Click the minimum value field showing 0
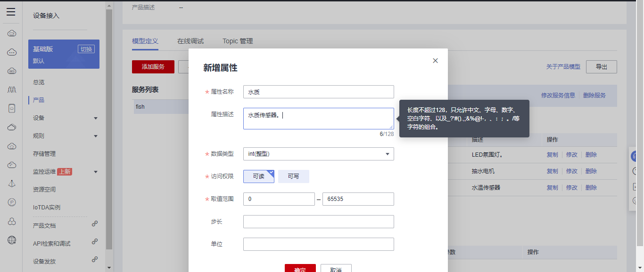644x272 pixels. [x=279, y=199]
